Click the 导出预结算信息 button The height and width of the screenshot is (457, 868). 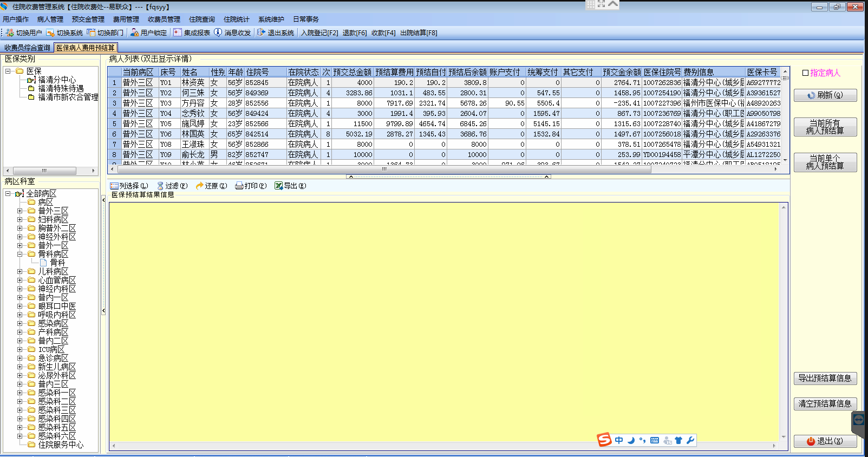(825, 378)
